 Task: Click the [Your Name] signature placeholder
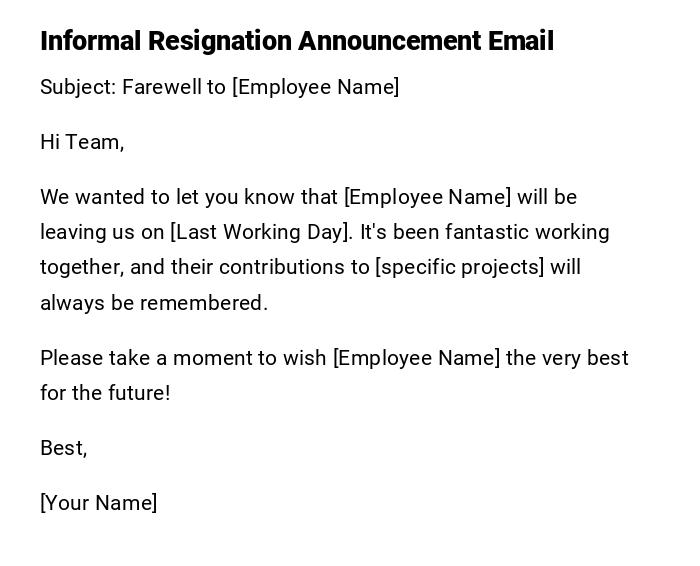98,503
